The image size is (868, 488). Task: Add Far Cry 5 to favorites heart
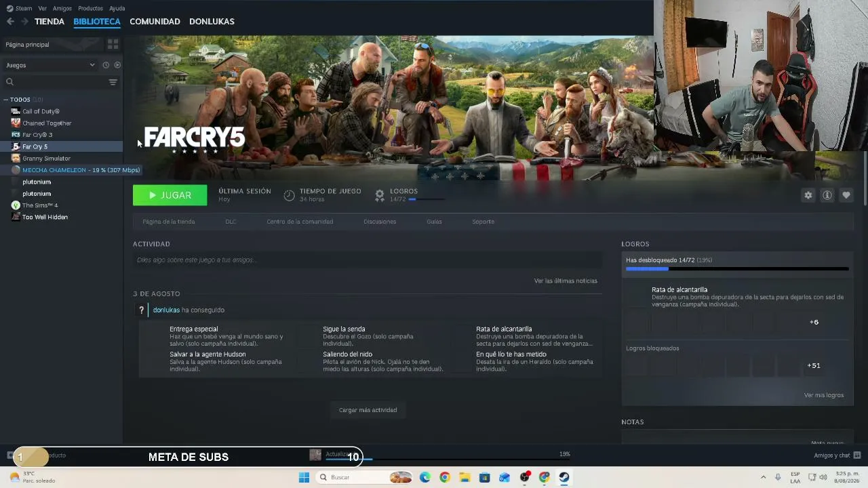[x=846, y=195]
